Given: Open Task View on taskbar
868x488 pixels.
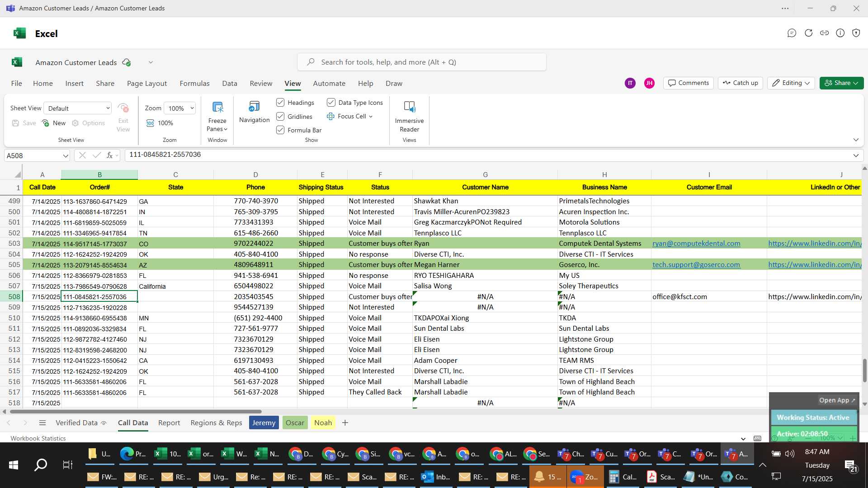Looking at the screenshot, I should [67, 465].
